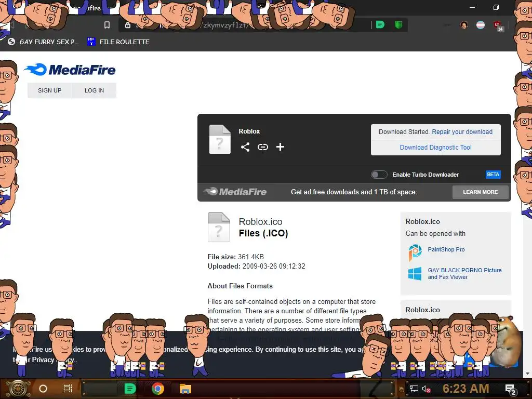Click the PaintShop Pro link

[446, 249]
